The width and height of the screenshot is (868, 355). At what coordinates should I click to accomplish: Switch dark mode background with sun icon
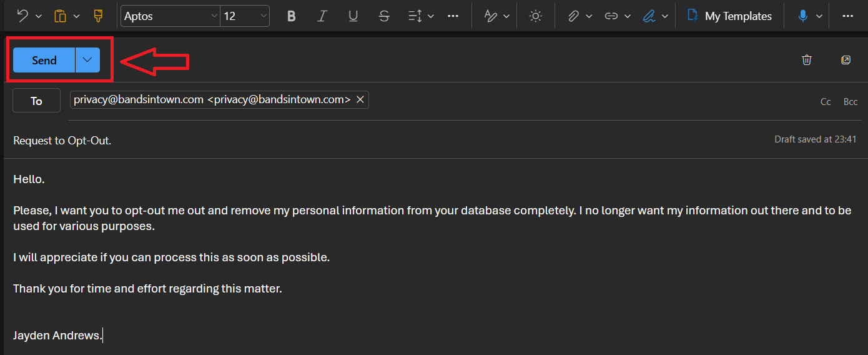pyautogui.click(x=535, y=16)
